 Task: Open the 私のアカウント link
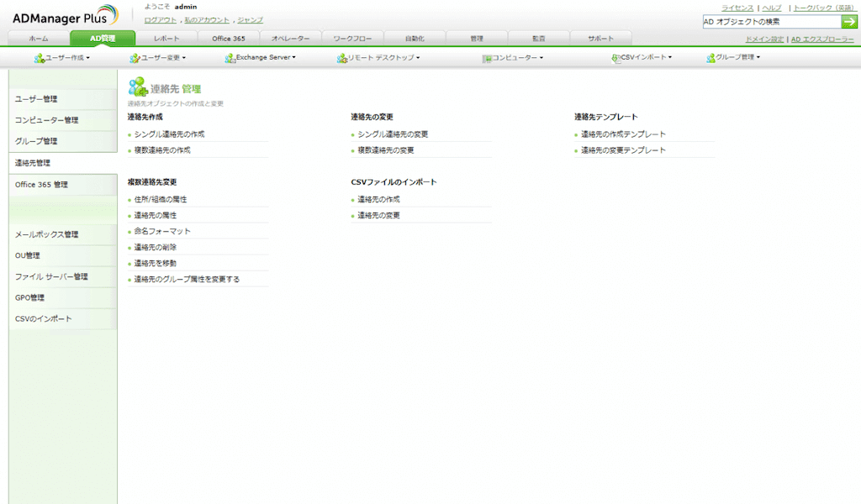pyautogui.click(x=207, y=20)
